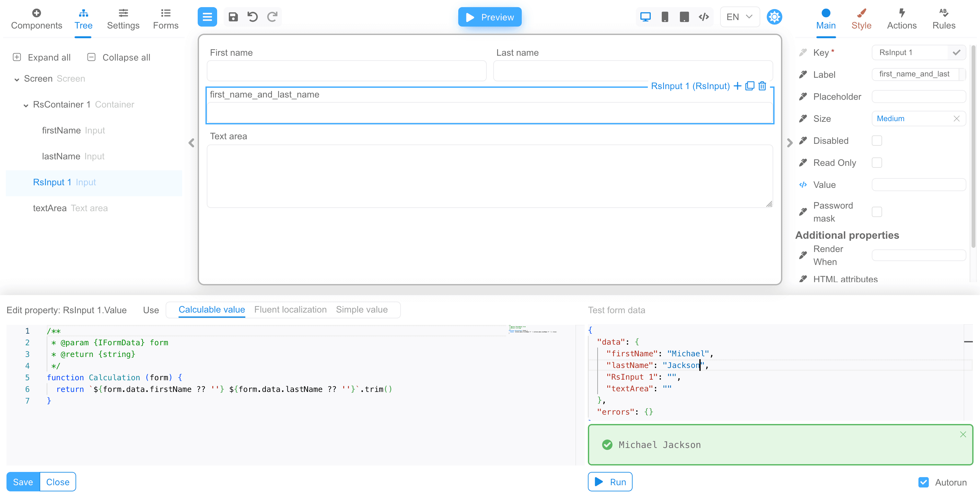Check the Read Only checkbox
Viewport: 980px width, 504px height.
(x=877, y=163)
